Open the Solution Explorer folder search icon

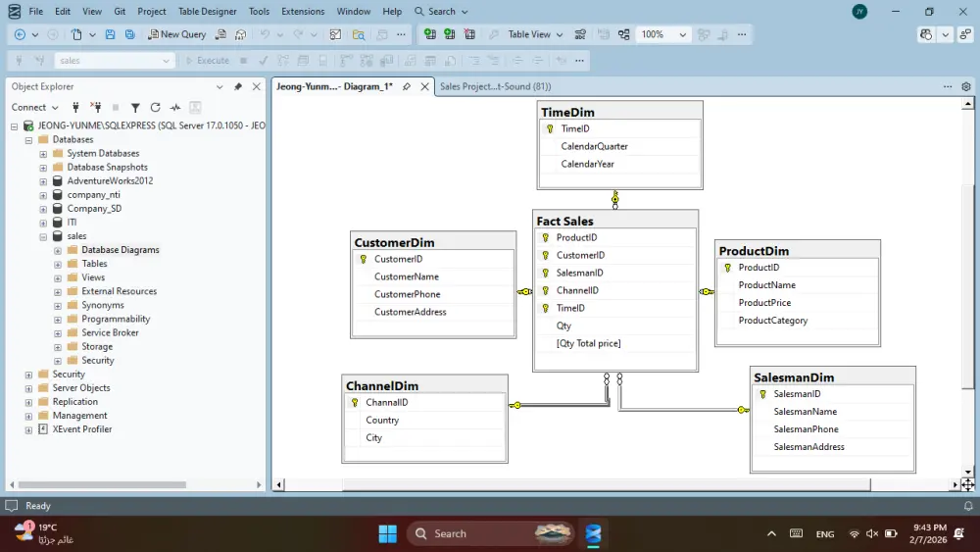[x=358, y=34]
